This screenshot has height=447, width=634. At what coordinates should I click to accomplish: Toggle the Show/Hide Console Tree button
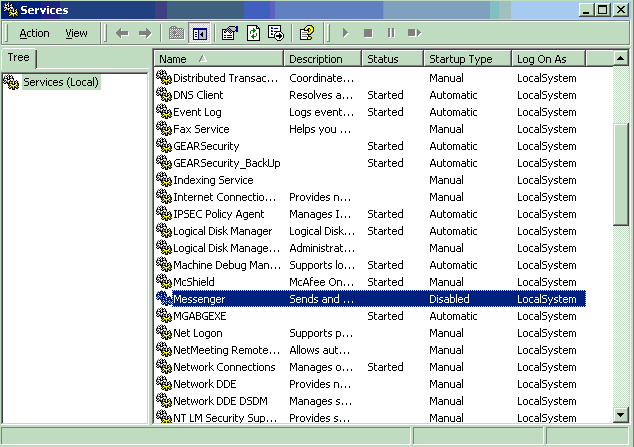tap(199, 33)
